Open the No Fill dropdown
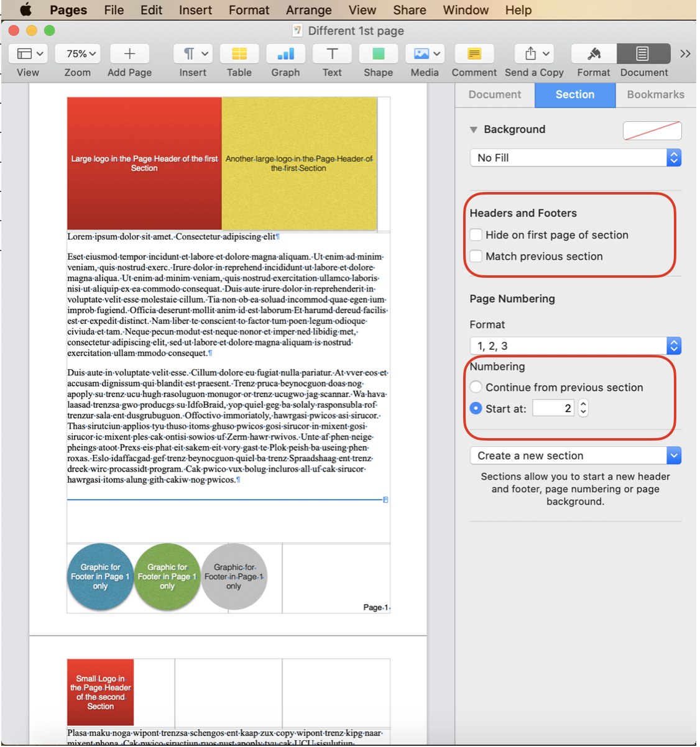This screenshot has width=700, height=747. tap(576, 158)
